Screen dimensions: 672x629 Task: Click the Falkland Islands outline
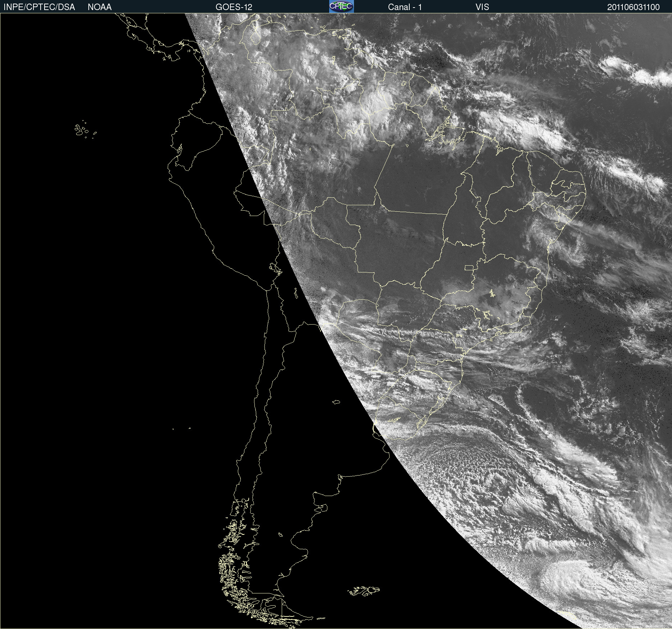[364, 591]
